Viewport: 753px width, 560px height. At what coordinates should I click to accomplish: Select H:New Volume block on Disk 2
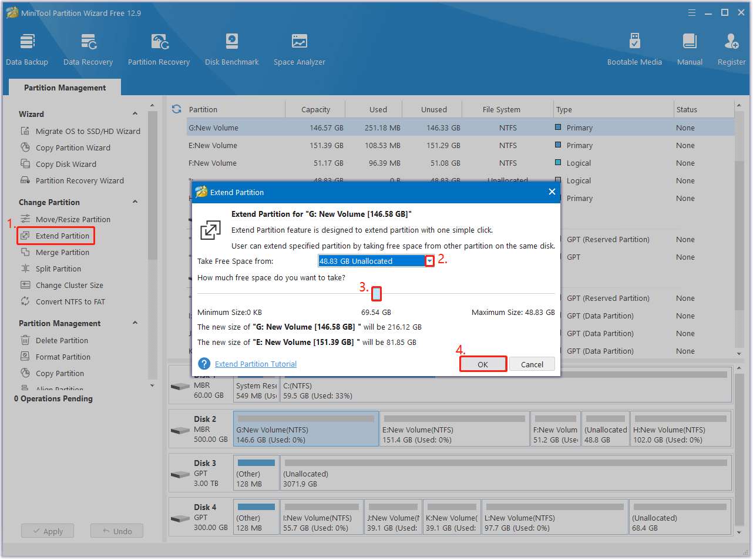pyautogui.click(x=681, y=429)
